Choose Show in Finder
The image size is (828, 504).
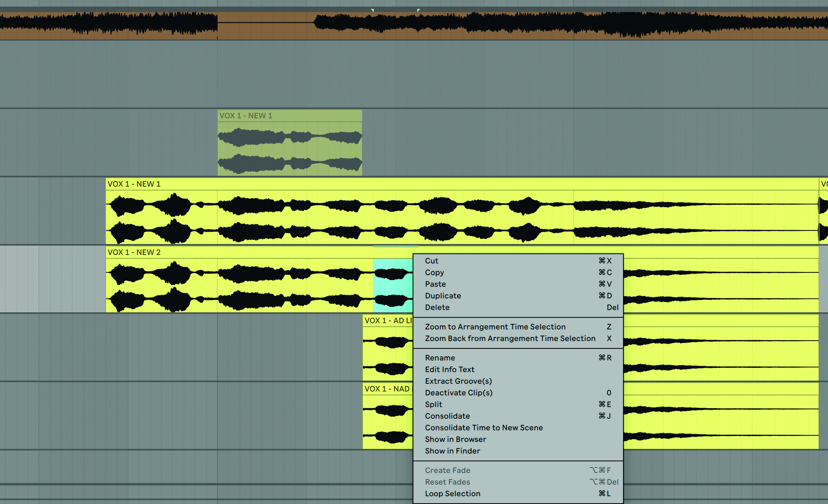pos(518,451)
